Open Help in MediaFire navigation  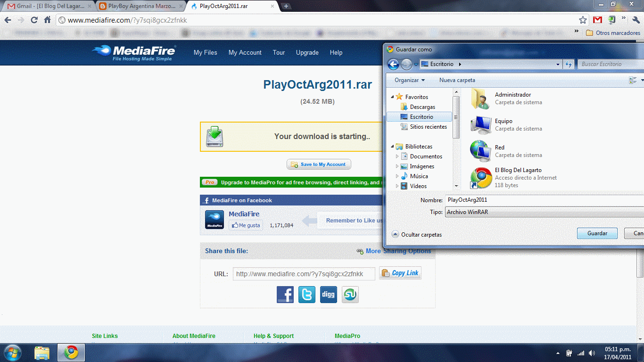[x=336, y=53]
